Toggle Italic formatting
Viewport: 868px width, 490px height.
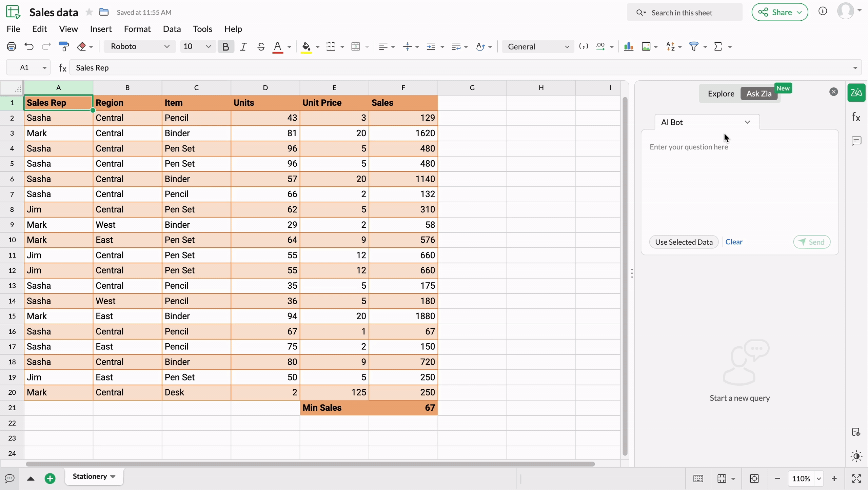point(243,46)
